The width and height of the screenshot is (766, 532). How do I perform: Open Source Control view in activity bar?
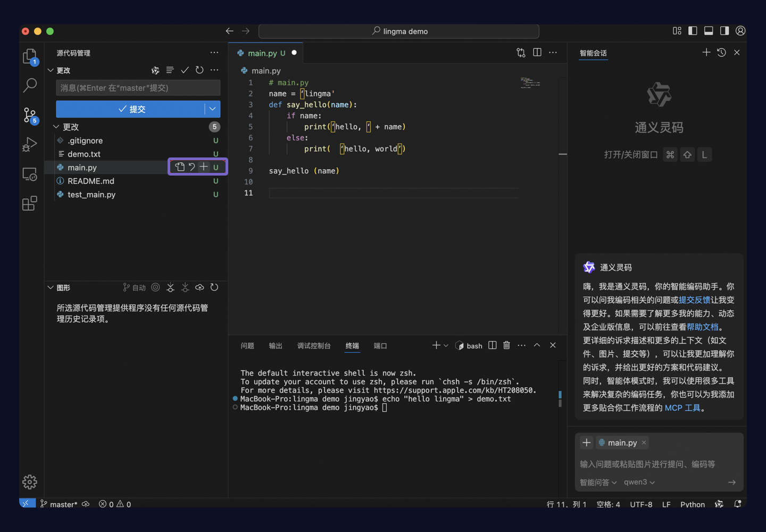point(30,115)
